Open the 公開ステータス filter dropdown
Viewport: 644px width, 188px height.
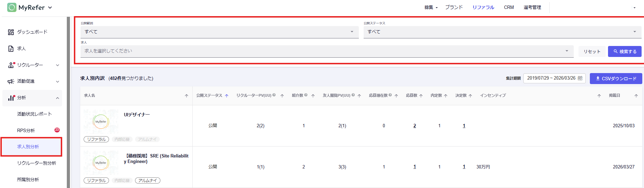(502, 32)
